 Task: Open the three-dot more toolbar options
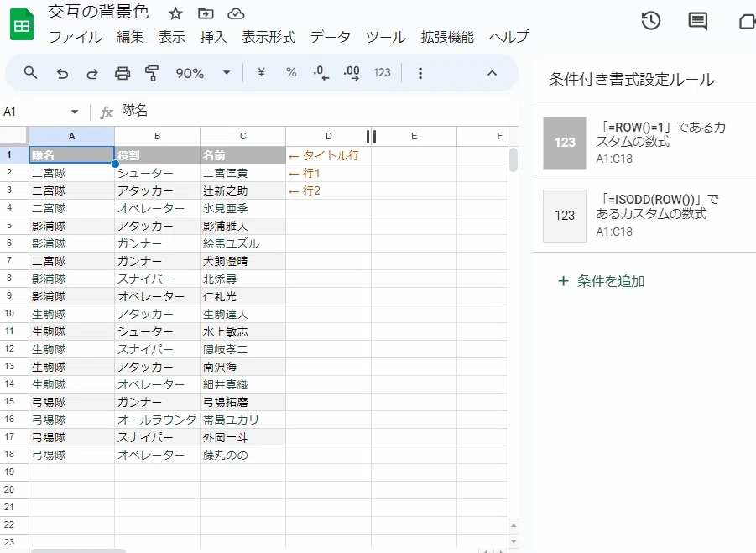[420, 73]
